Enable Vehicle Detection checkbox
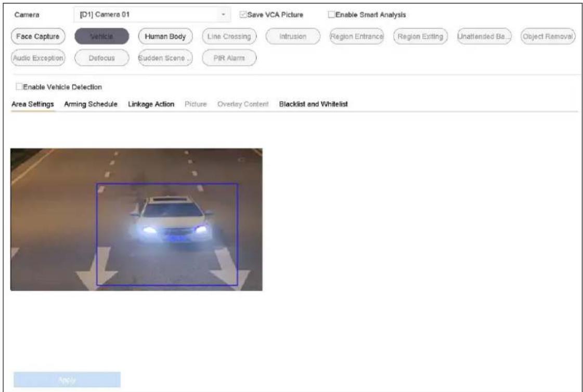583x392 pixels. coord(19,87)
